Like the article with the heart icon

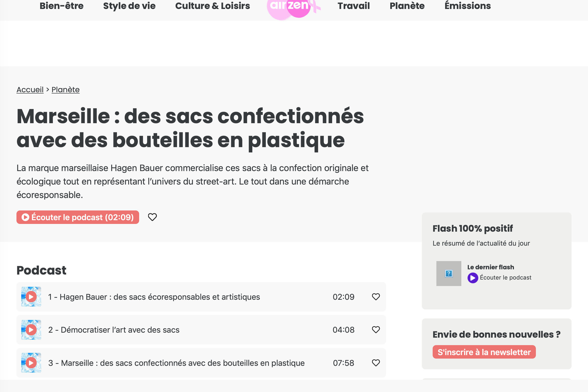[152, 217]
